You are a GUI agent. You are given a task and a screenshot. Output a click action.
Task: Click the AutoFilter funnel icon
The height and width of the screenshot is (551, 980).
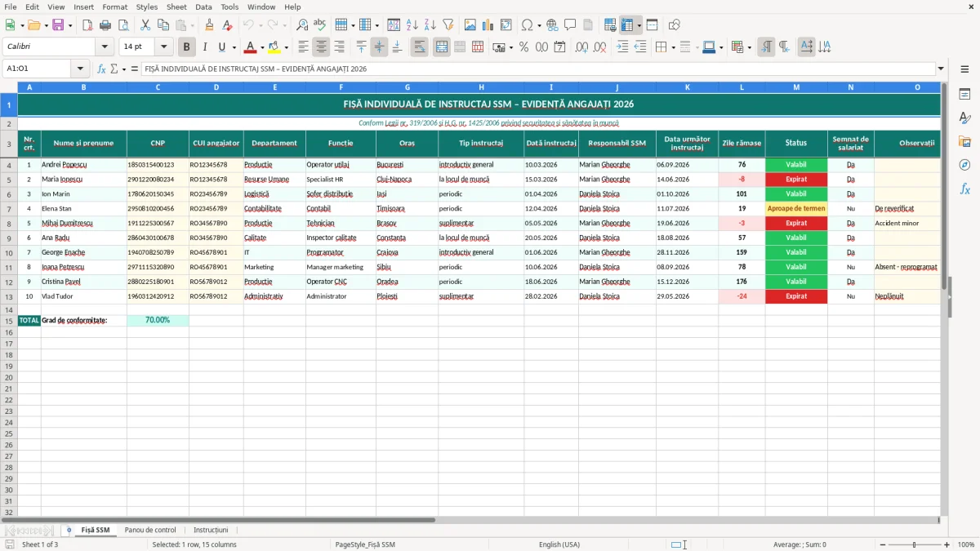tap(448, 25)
